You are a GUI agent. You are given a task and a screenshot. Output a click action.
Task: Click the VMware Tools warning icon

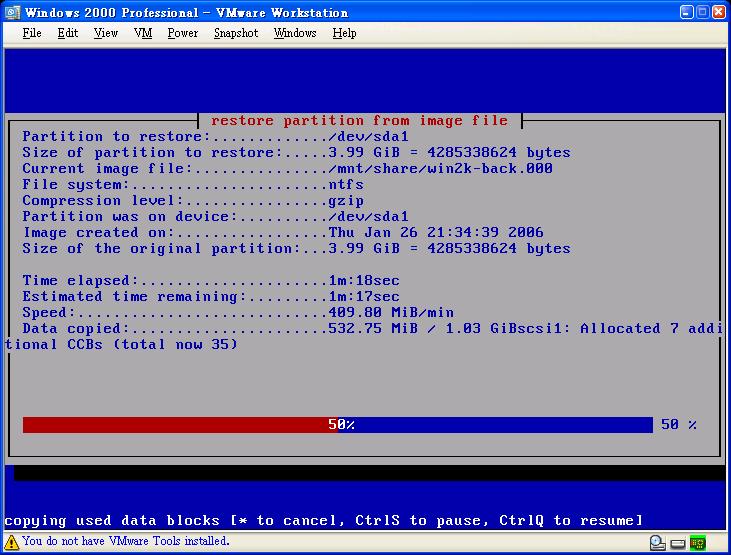coord(11,542)
